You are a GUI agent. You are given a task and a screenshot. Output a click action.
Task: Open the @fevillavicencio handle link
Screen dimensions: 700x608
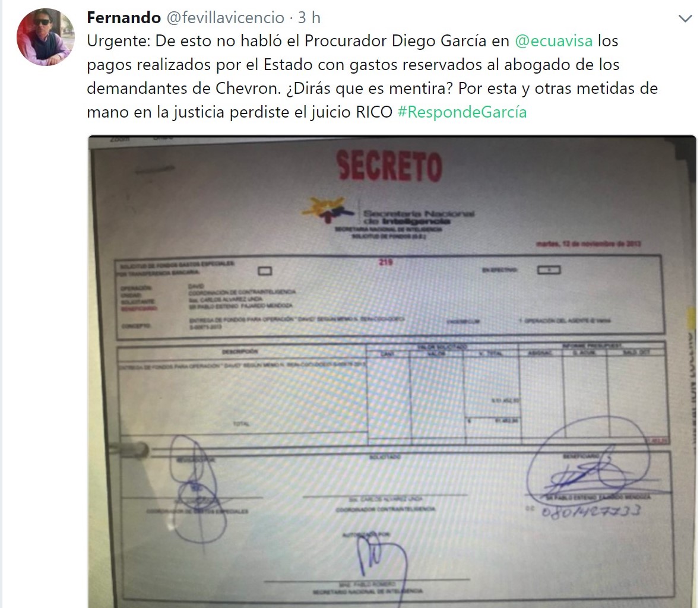click(226, 17)
